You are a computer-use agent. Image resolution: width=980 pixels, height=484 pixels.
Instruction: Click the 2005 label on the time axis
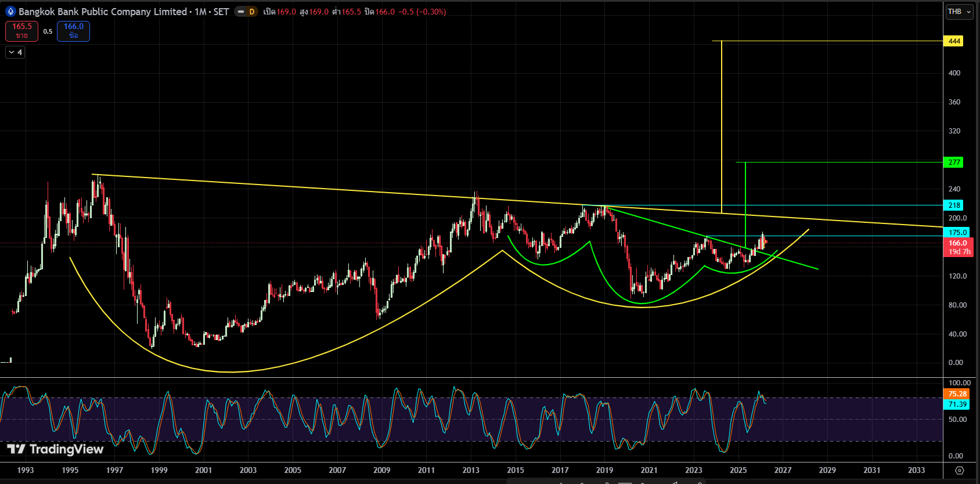pyautogui.click(x=293, y=470)
